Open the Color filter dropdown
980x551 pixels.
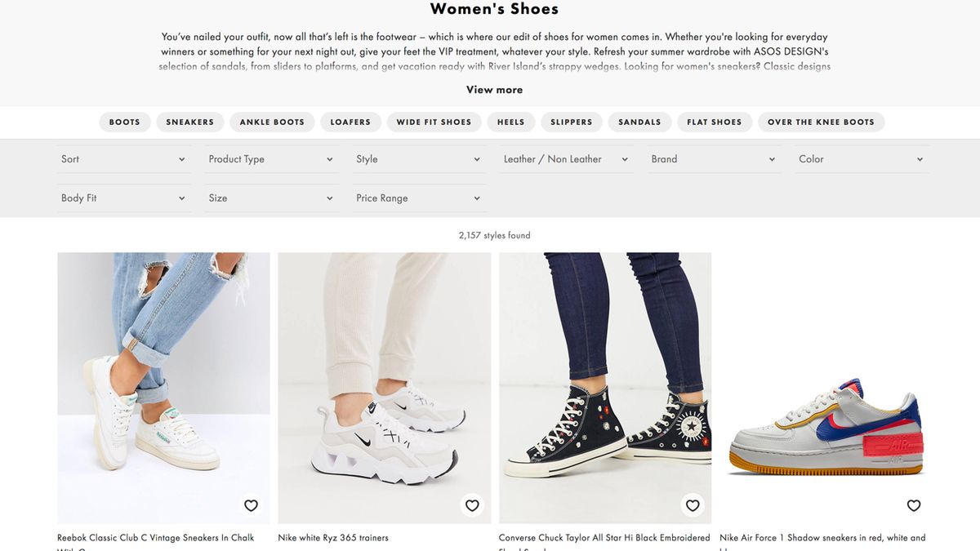[x=862, y=159]
